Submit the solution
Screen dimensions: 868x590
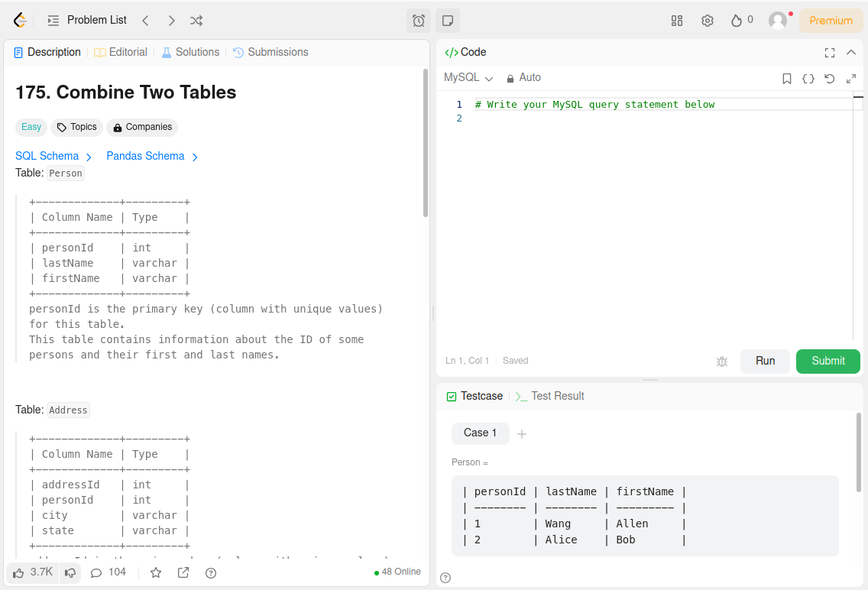click(828, 361)
